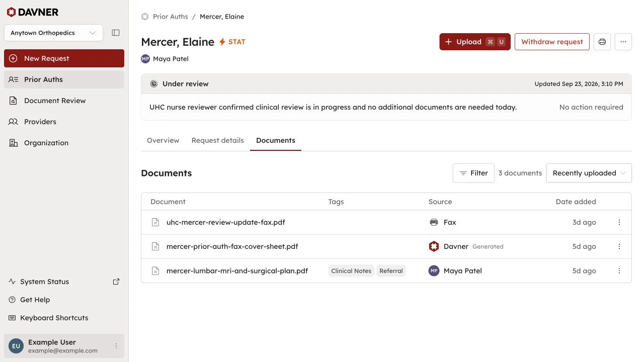Open file mercer-lumbar-mri-and-surgical-plan.pdf
644x362 pixels.
237,270
